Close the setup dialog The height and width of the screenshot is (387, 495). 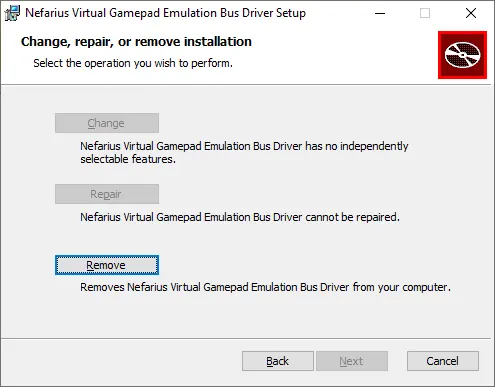pos(471,13)
